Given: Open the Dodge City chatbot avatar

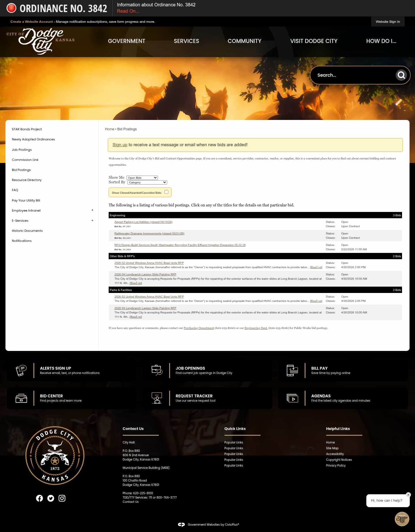Looking at the screenshot, I should [x=402, y=519].
